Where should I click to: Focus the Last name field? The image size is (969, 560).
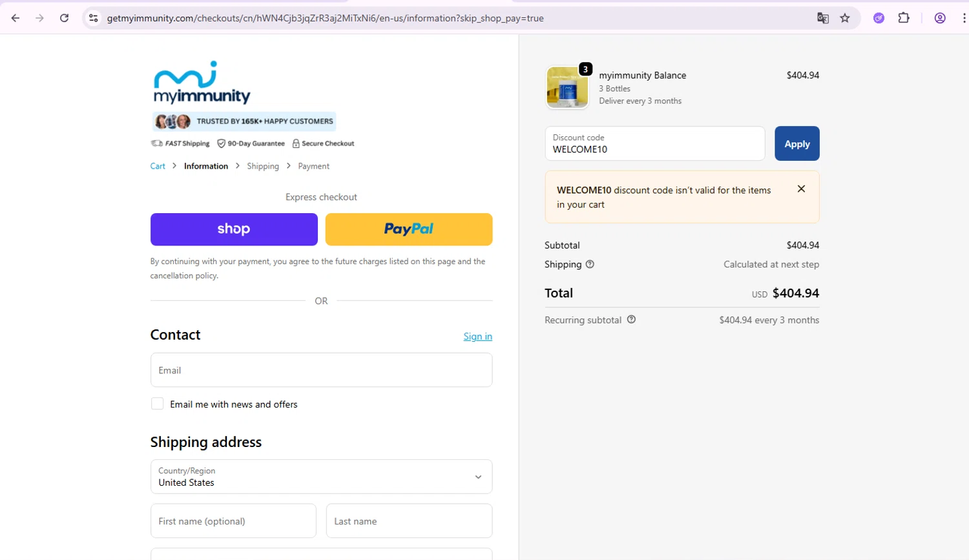pyautogui.click(x=409, y=521)
